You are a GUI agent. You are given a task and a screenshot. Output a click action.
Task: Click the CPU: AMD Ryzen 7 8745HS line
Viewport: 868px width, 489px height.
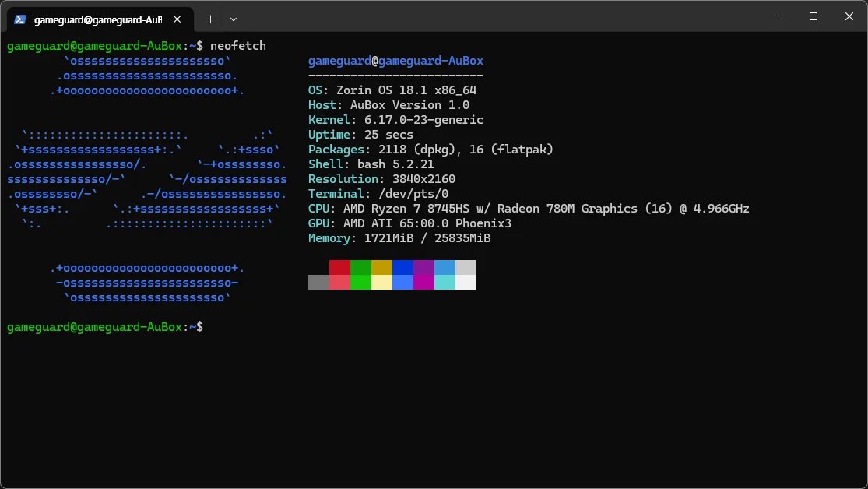(529, 209)
